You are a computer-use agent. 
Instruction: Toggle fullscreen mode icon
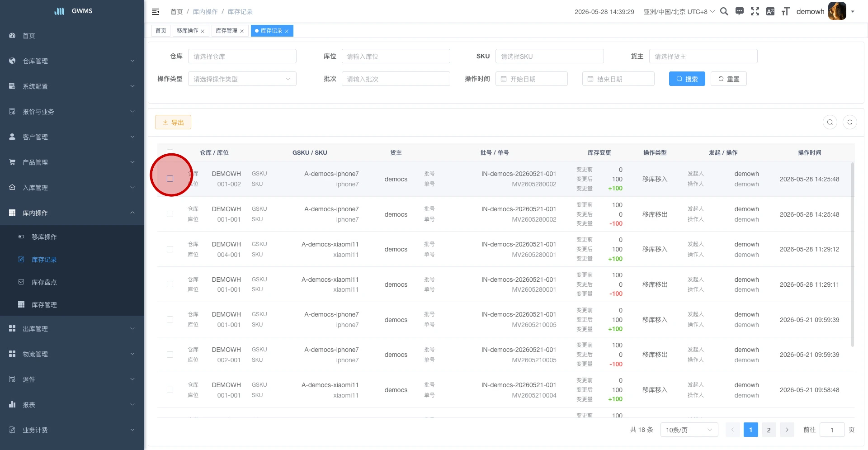(755, 12)
